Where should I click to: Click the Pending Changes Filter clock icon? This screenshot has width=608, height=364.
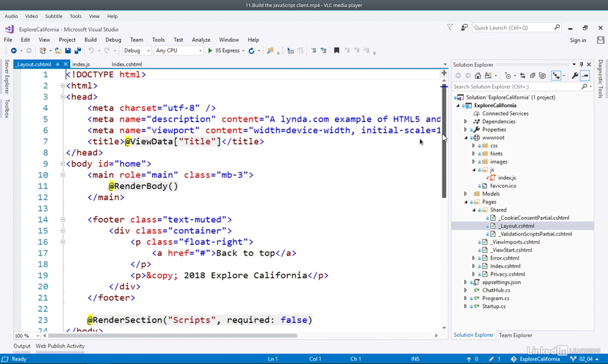(508, 75)
